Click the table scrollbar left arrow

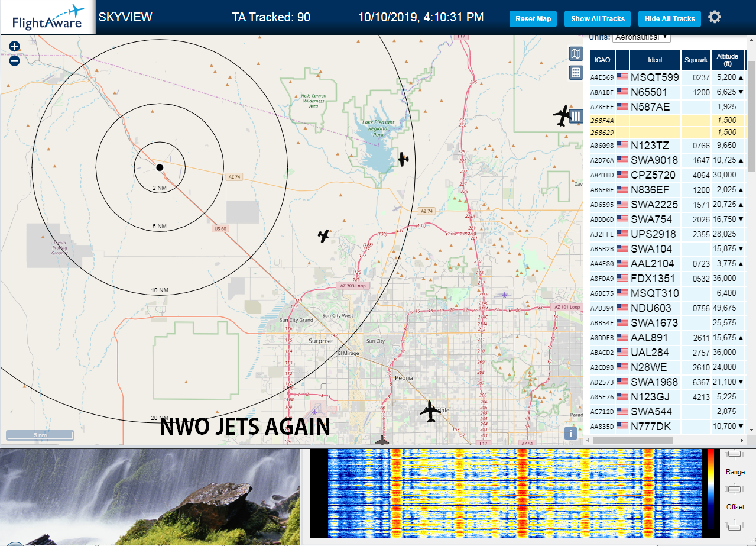point(588,440)
